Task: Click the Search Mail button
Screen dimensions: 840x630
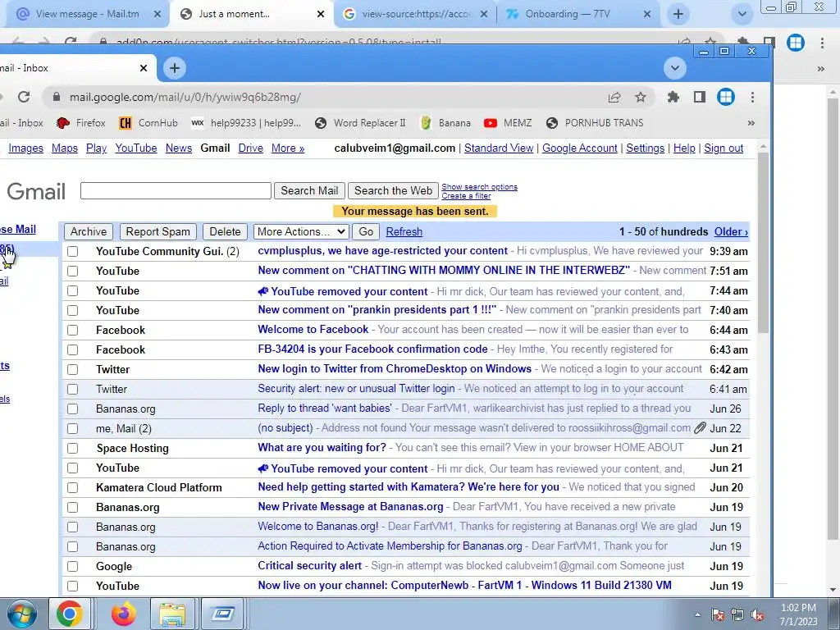Action: 309,190
